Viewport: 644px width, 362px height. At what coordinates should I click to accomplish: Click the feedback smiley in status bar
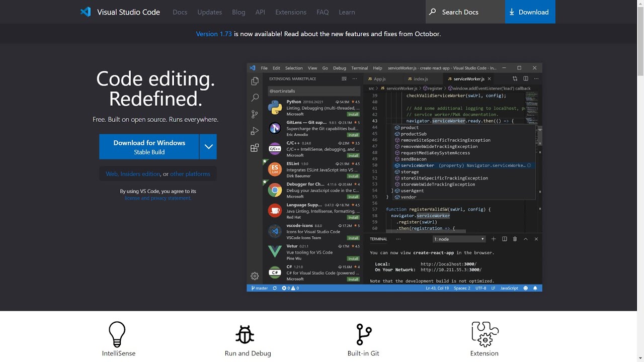(x=526, y=288)
